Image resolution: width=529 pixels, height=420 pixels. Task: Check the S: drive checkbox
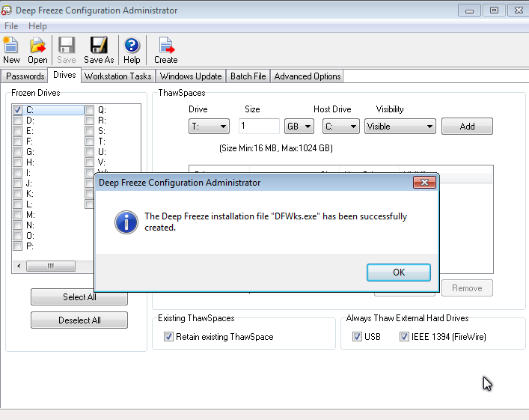[x=89, y=131]
